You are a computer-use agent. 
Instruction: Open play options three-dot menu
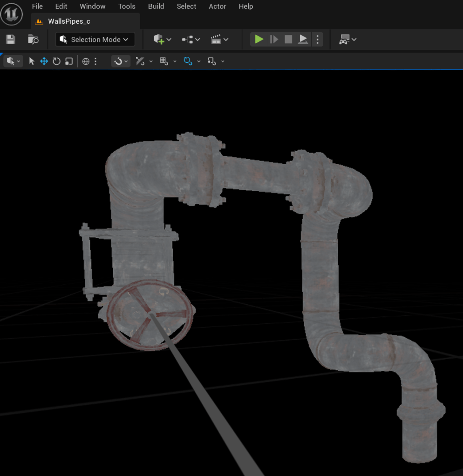tap(318, 40)
